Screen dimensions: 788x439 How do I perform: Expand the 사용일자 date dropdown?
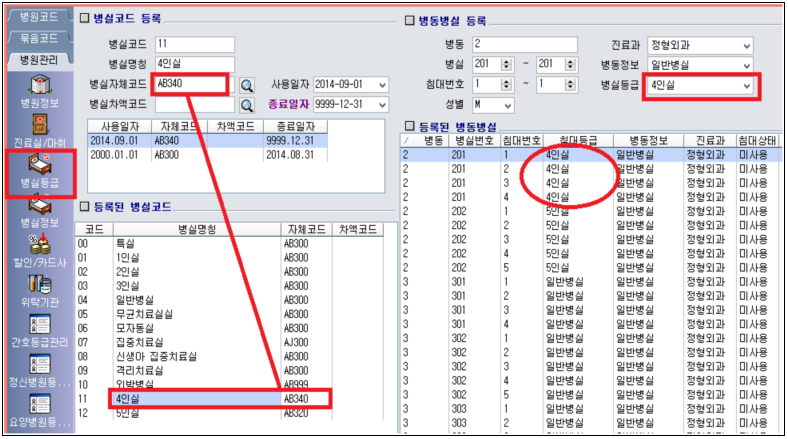(379, 85)
